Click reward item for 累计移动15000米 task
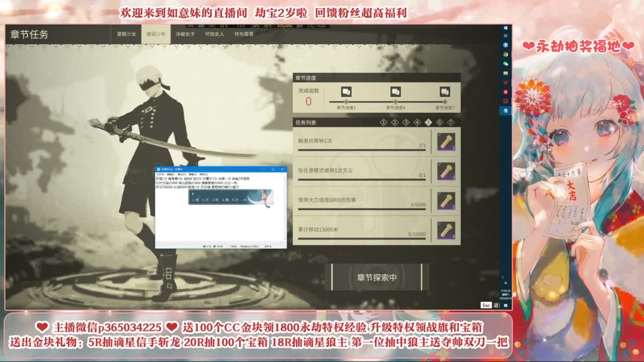The width and height of the screenshot is (644, 362). point(446,230)
